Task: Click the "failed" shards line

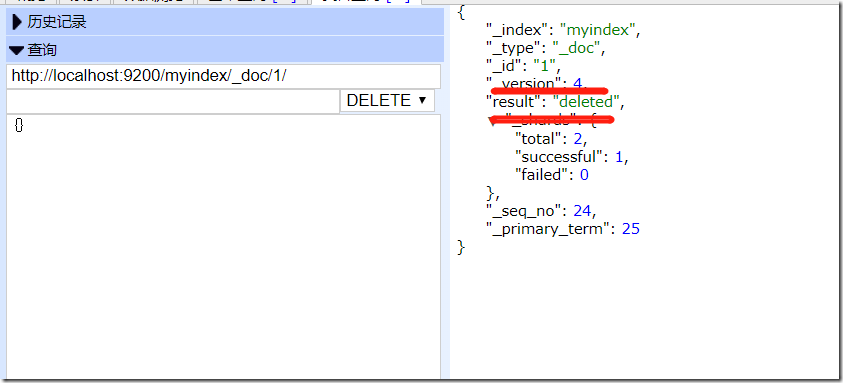Action: pos(552,175)
